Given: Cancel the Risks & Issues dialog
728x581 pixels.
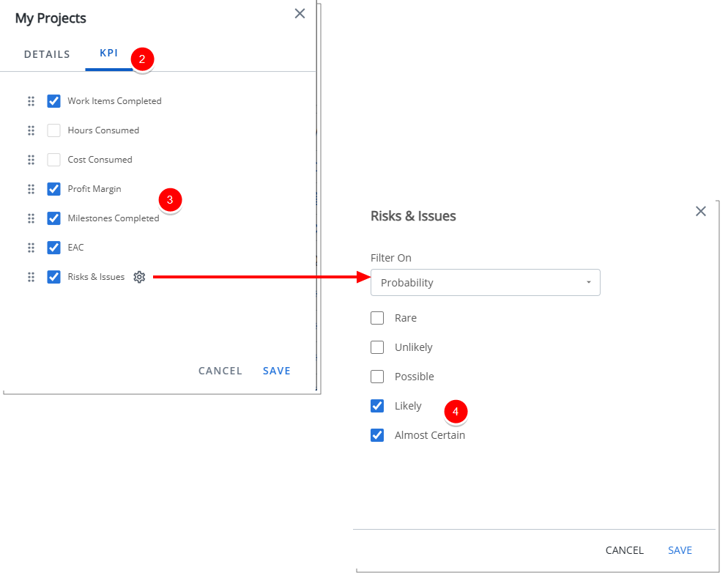Looking at the screenshot, I should pos(624,550).
